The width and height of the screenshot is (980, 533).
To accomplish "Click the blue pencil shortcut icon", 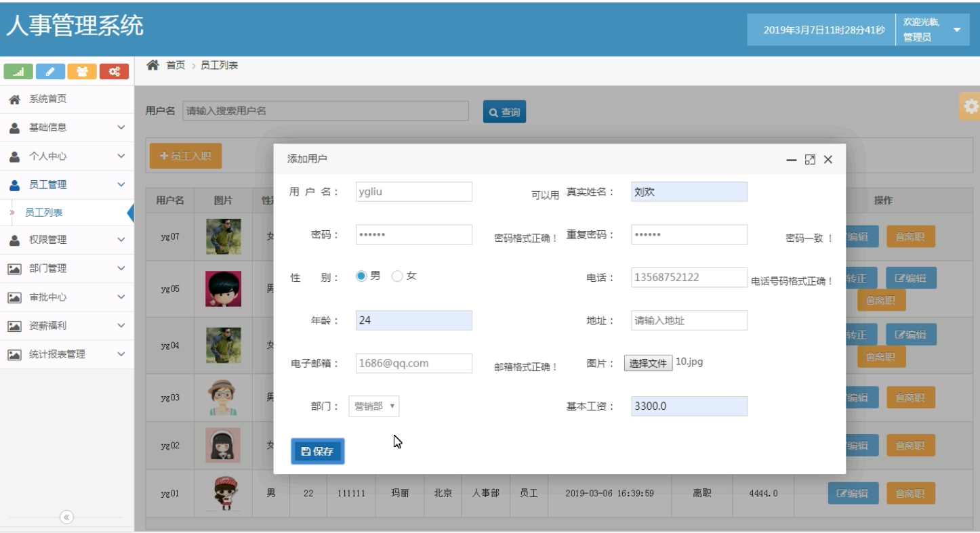I will click(x=50, y=72).
